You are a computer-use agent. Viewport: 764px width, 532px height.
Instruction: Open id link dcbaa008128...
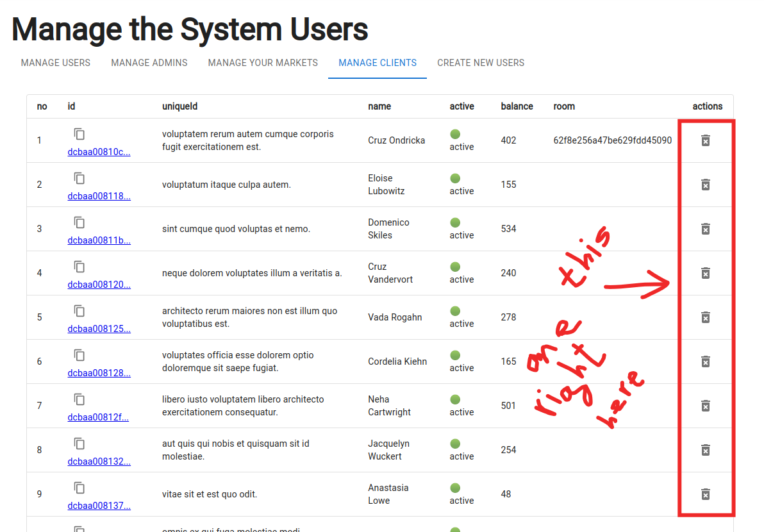[x=99, y=373]
